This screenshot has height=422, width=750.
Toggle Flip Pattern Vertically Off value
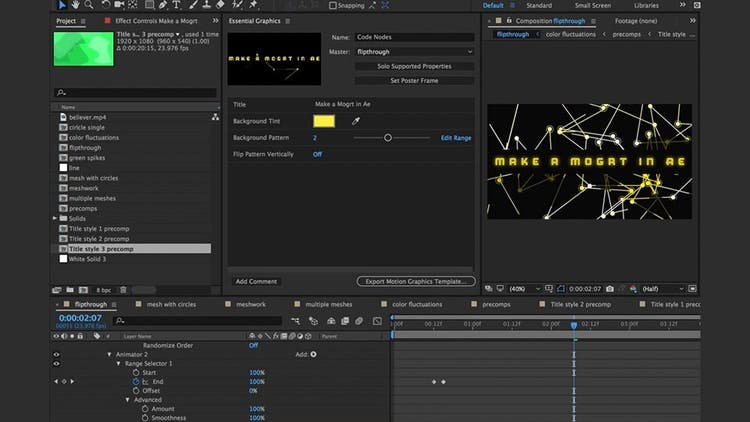pos(317,154)
